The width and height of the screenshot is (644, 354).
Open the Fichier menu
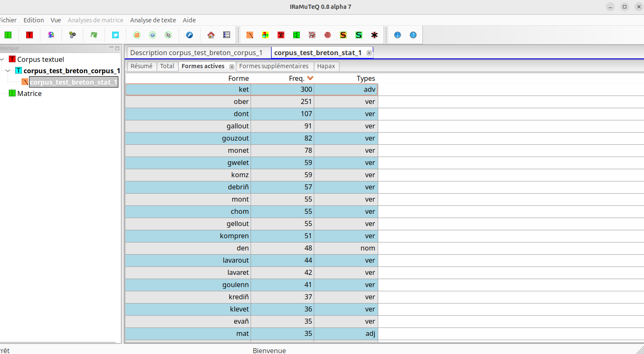pyautogui.click(x=8, y=20)
